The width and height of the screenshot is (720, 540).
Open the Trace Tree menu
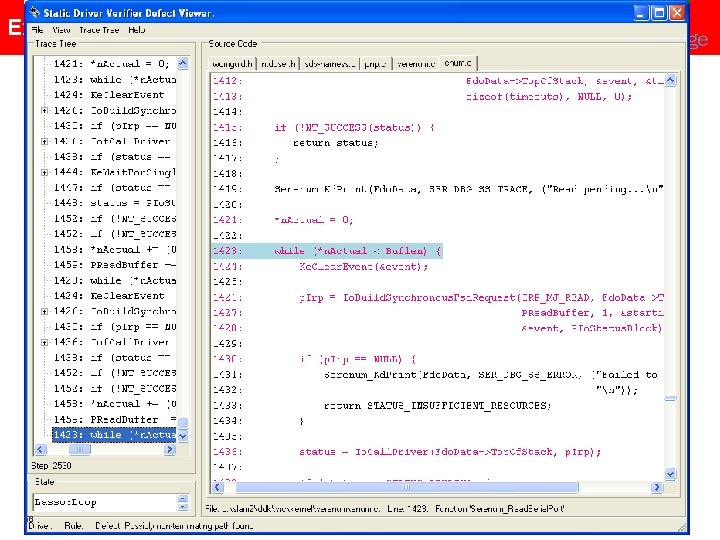99,30
